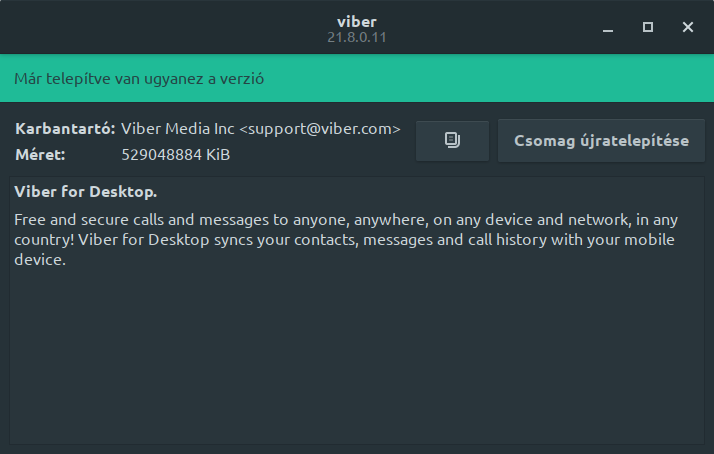This screenshot has width=714, height=454.
Task: Click the description line starting Free and secure
Action: pos(346,220)
